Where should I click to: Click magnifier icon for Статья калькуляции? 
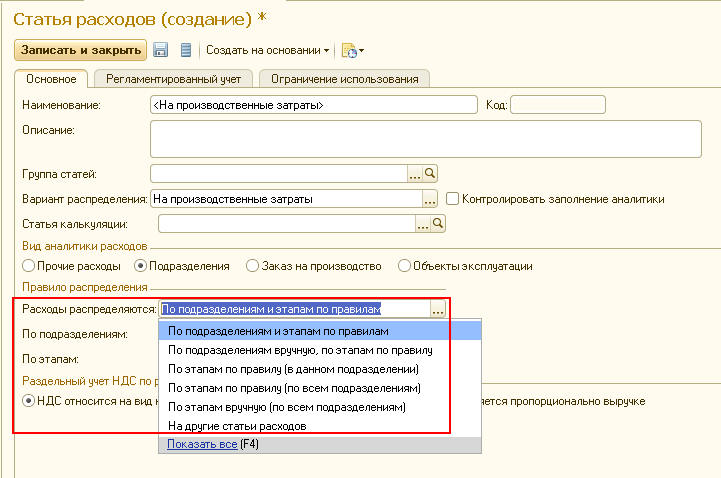pos(438,224)
